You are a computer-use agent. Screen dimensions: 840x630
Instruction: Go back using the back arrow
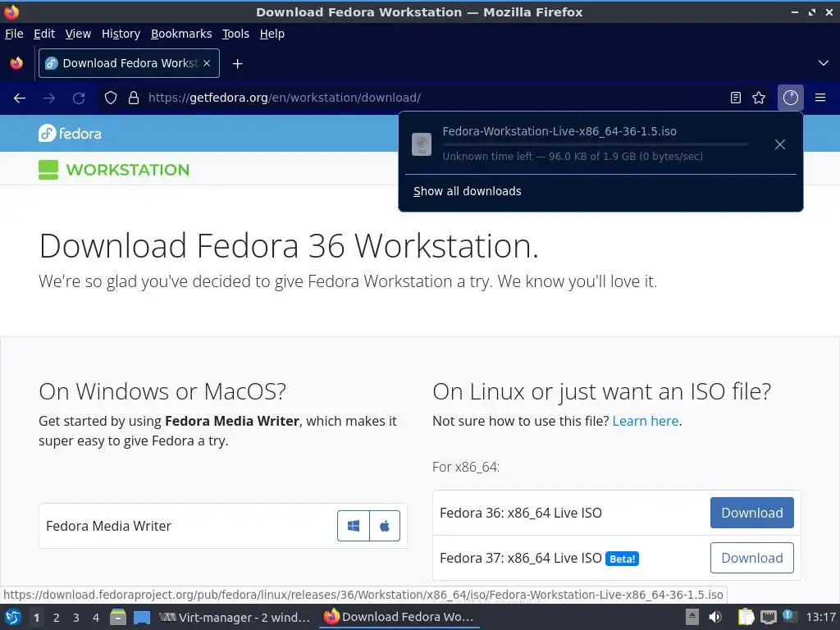20,98
